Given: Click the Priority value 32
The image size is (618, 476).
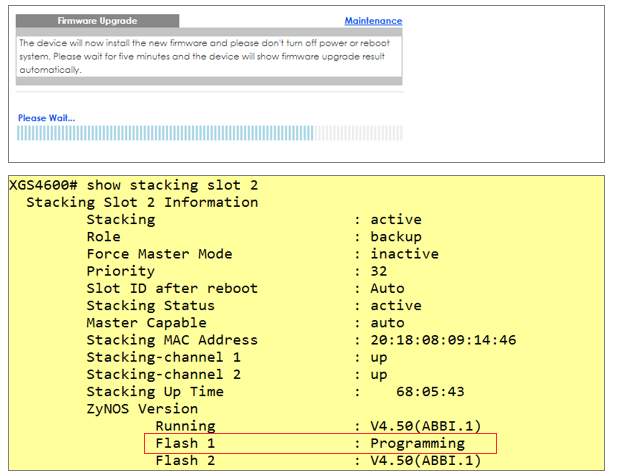Looking at the screenshot, I should click(379, 271).
